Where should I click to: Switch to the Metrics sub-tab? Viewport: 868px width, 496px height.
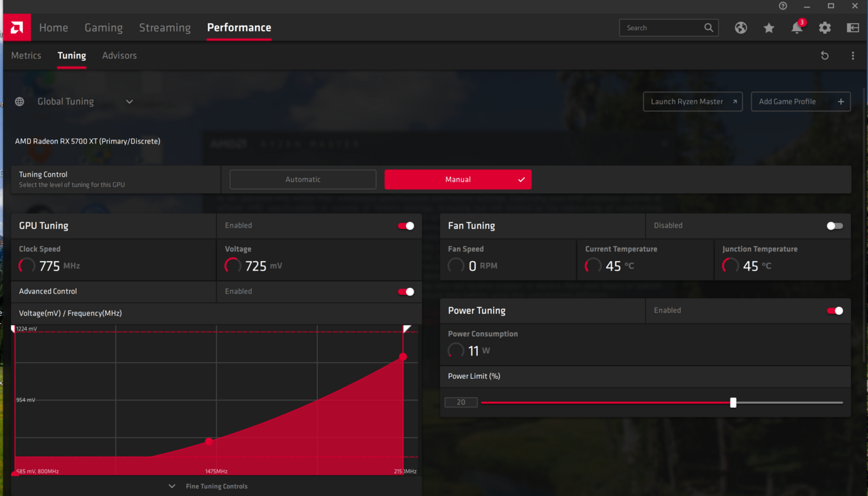coord(26,56)
